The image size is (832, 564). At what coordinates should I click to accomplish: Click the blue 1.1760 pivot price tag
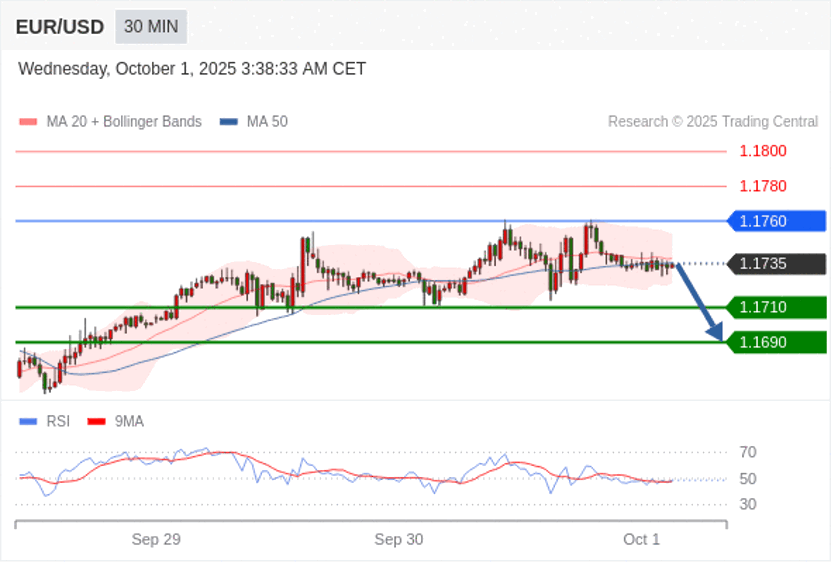click(776, 221)
